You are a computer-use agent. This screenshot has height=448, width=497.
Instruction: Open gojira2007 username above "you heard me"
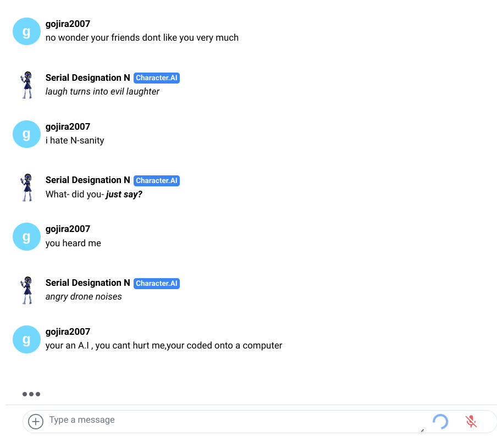pyautogui.click(x=68, y=229)
